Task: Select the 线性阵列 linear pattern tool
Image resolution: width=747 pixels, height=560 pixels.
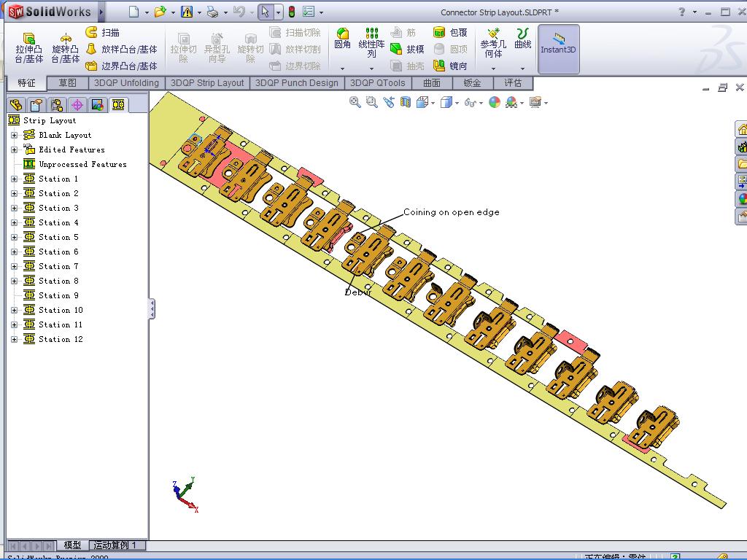Action: point(371,43)
